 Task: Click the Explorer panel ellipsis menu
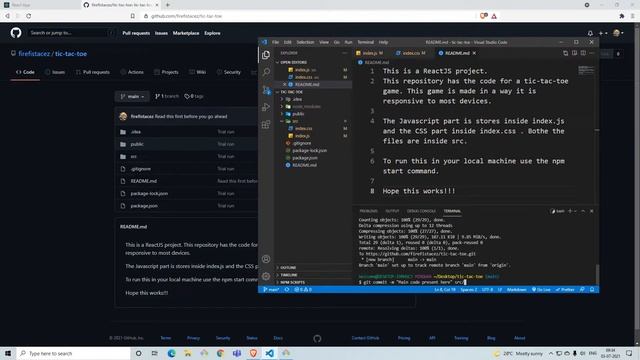(x=344, y=53)
